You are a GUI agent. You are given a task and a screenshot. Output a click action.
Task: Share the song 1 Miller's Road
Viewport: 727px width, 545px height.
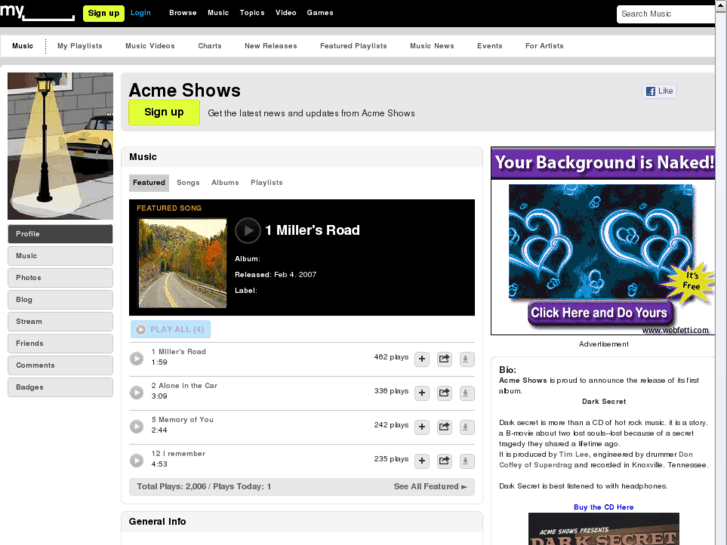tap(444, 359)
